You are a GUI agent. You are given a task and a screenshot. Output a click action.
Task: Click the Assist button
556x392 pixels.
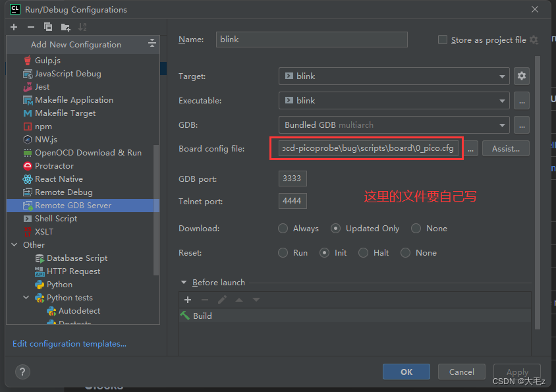[x=505, y=148]
